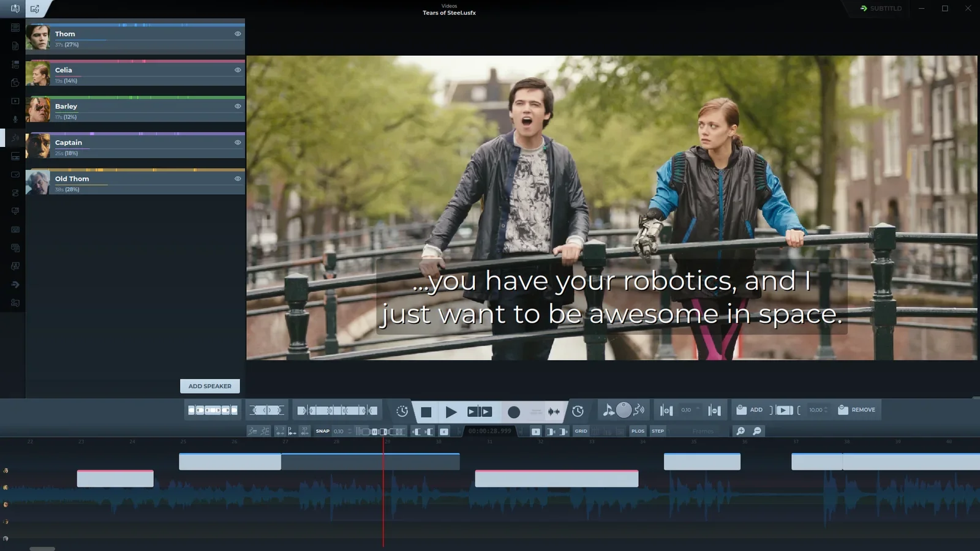Select the dark active subtitle block on timeline
Screen dimensions: 980x551
point(370,462)
